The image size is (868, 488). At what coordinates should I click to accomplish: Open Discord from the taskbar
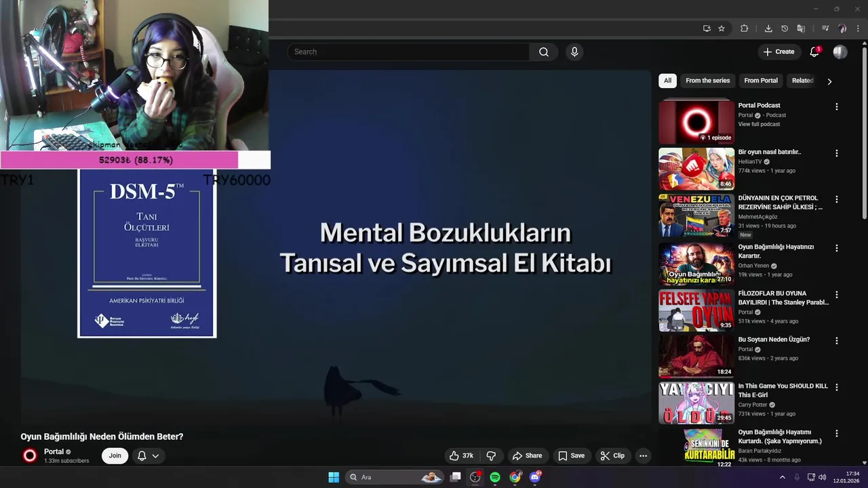pyautogui.click(x=535, y=477)
